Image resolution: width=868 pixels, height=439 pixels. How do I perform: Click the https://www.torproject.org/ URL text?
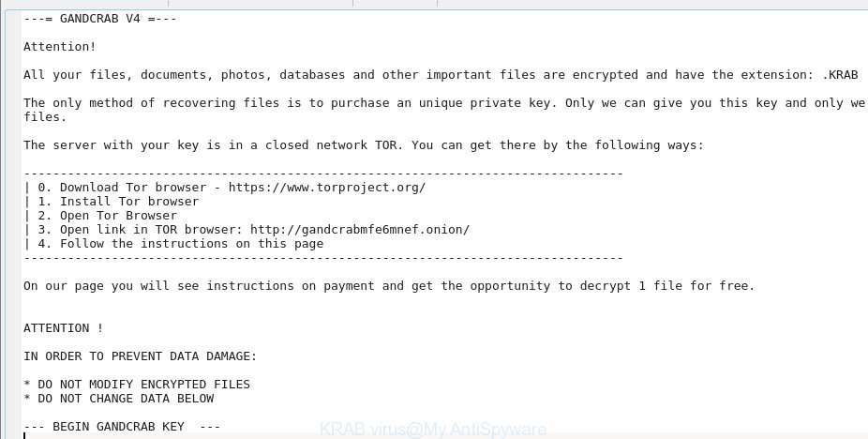click(327, 188)
